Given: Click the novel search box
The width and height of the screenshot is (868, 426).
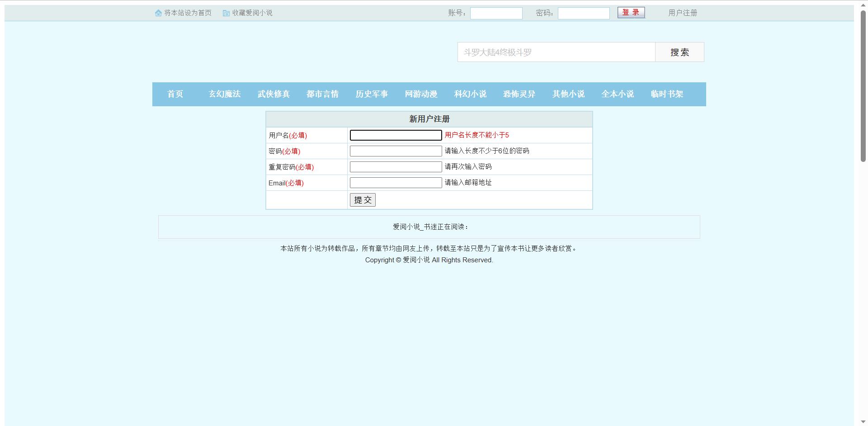Looking at the screenshot, I should pos(557,52).
